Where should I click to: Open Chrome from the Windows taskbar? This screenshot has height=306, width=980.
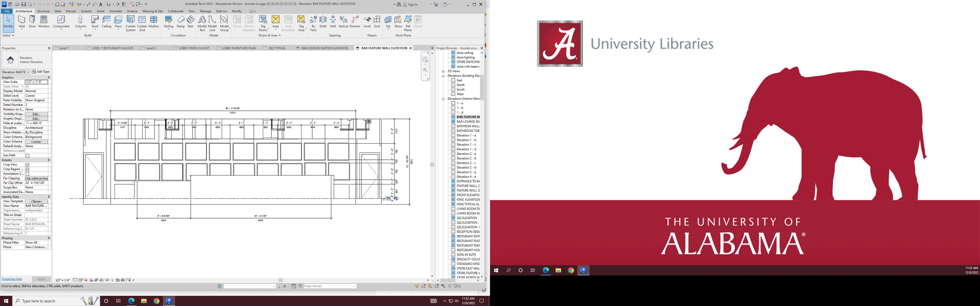[156, 301]
